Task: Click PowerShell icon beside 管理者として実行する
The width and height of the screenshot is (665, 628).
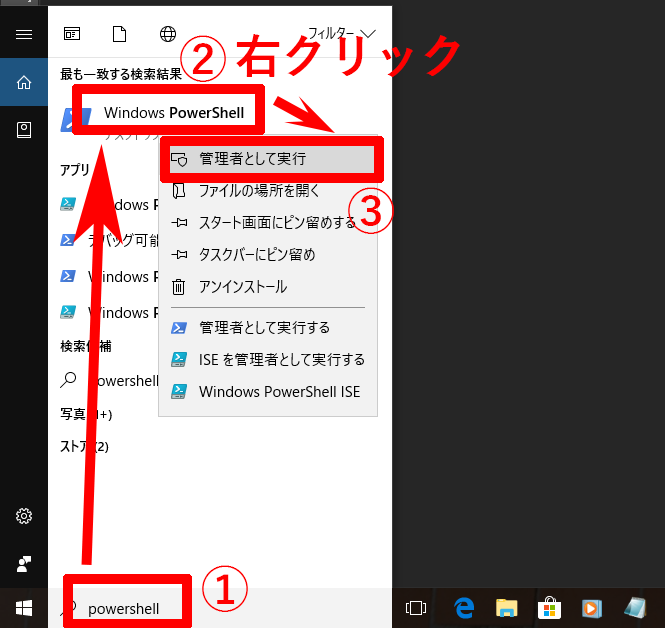Action: tap(179, 328)
